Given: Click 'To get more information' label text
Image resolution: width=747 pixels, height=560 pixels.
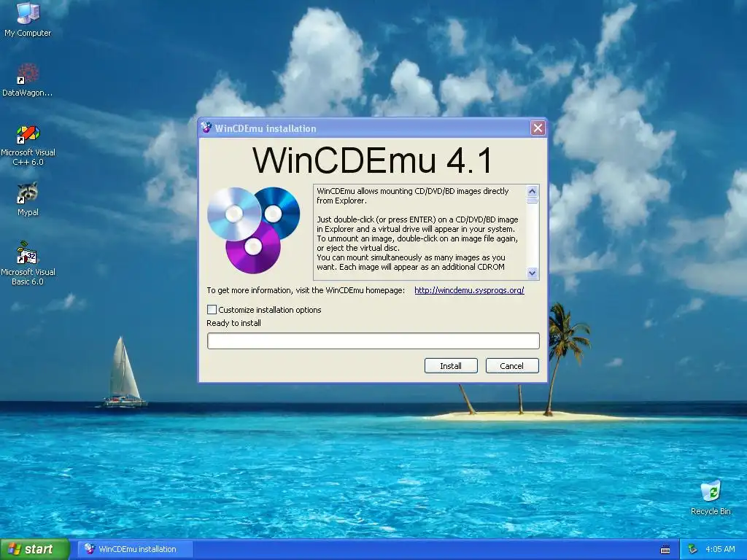Looking at the screenshot, I should point(306,290).
